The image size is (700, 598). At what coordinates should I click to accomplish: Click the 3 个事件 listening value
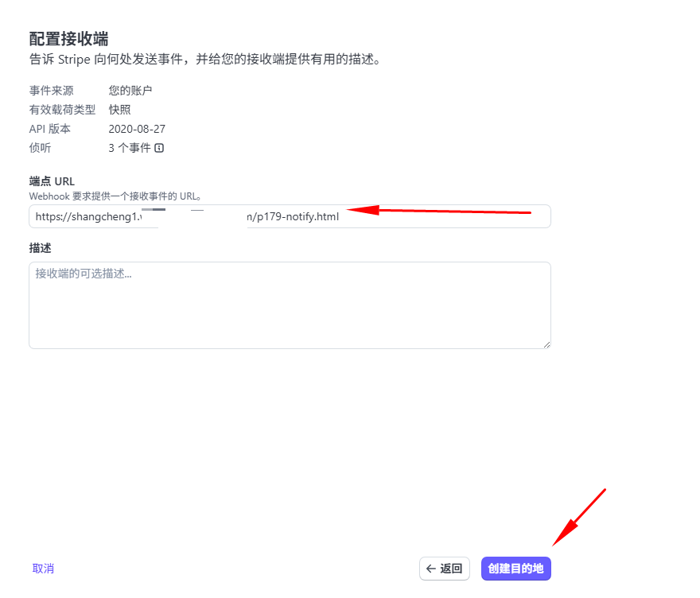[129, 148]
